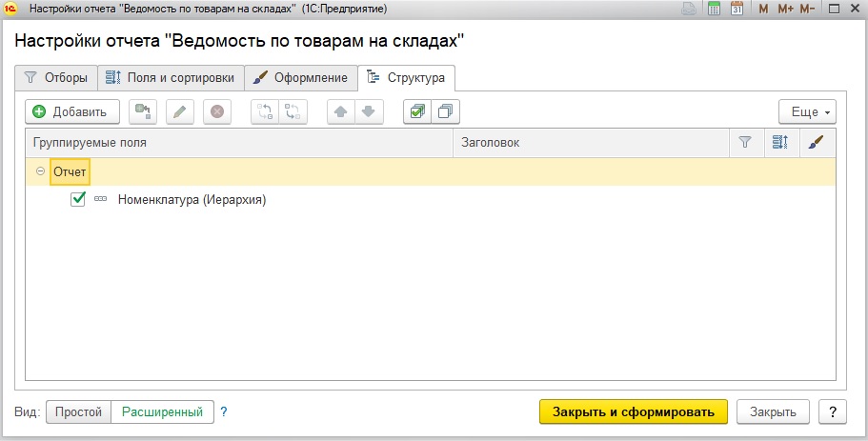Open help with the ? button
The height and width of the screenshot is (441, 868).
[x=833, y=412]
